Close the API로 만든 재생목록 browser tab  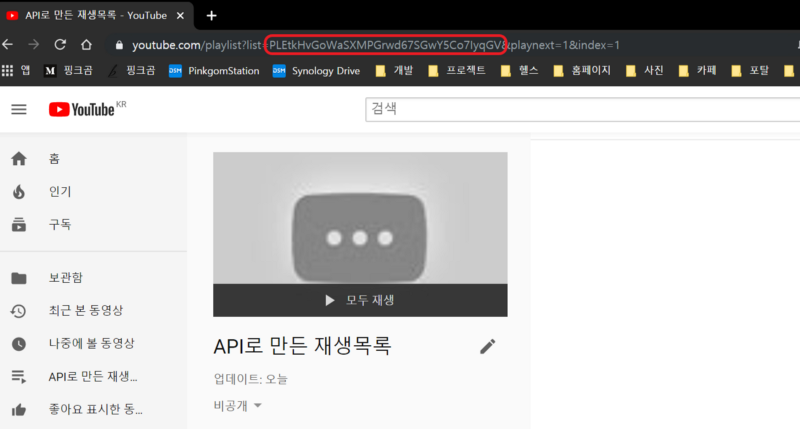(x=180, y=16)
